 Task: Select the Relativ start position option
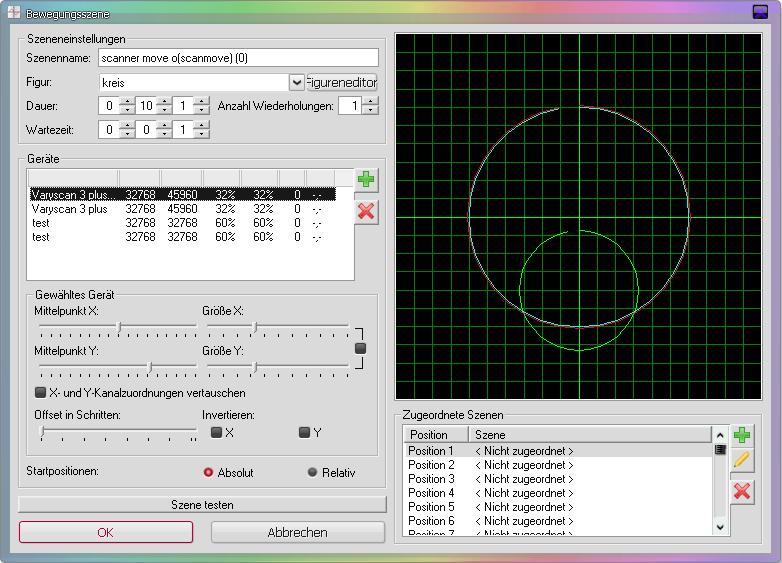coord(313,472)
